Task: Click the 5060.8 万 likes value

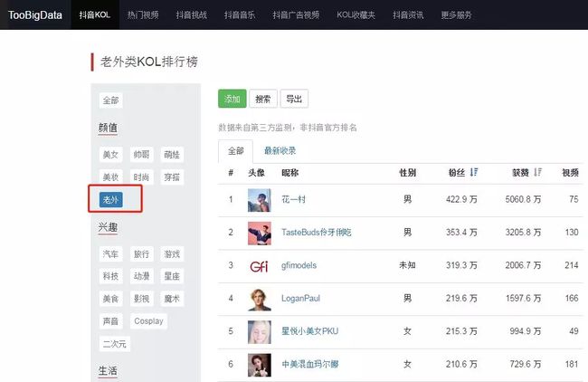Action: (x=523, y=199)
